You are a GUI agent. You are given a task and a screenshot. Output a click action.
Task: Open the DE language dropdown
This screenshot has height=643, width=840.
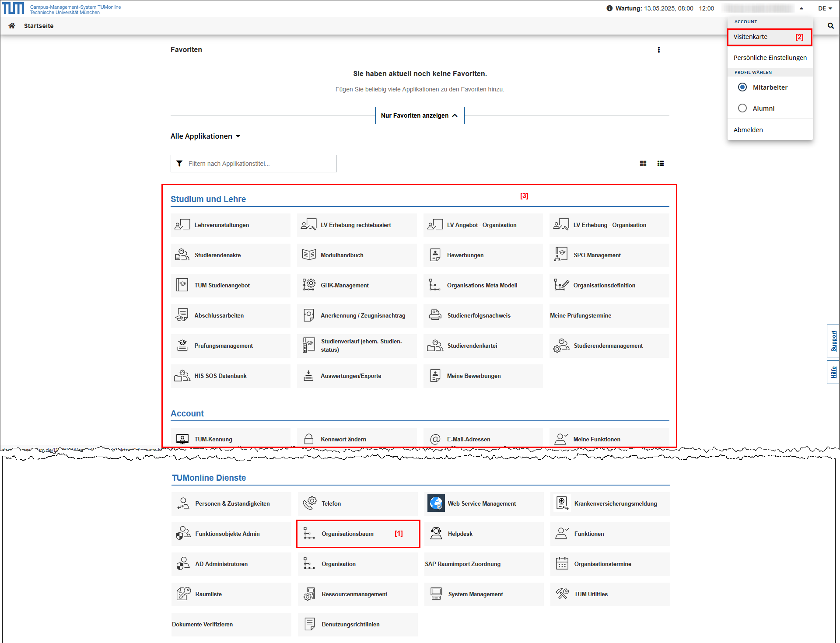point(825,8)
